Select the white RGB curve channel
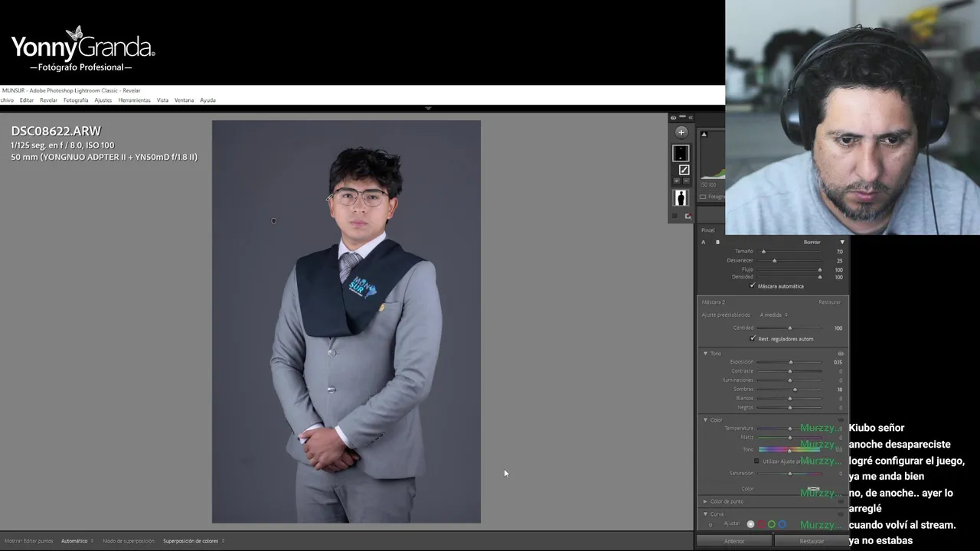Image resolution: width=980 pixels, height=551 pixels. point(750,524)
